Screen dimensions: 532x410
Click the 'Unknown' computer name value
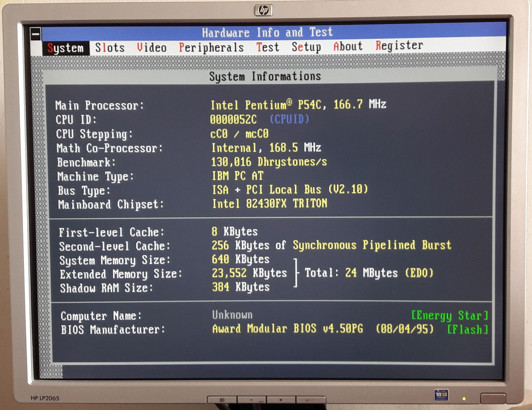(x=232, y=315)
